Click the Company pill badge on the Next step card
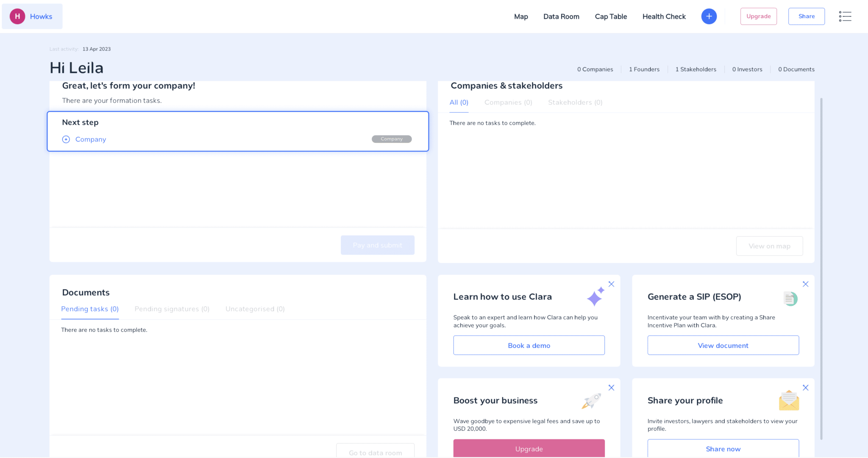The image size is (868, 458). click(391, 139)
